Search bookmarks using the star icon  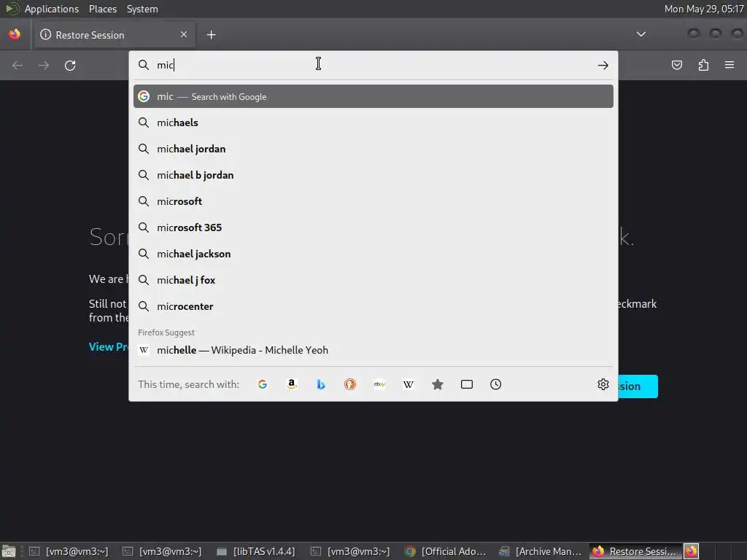pos(438,384)
